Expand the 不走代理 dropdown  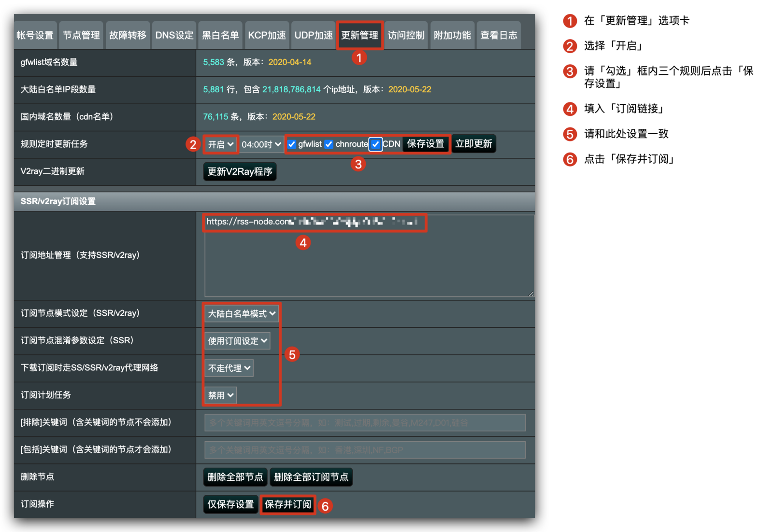coord(229,368)
